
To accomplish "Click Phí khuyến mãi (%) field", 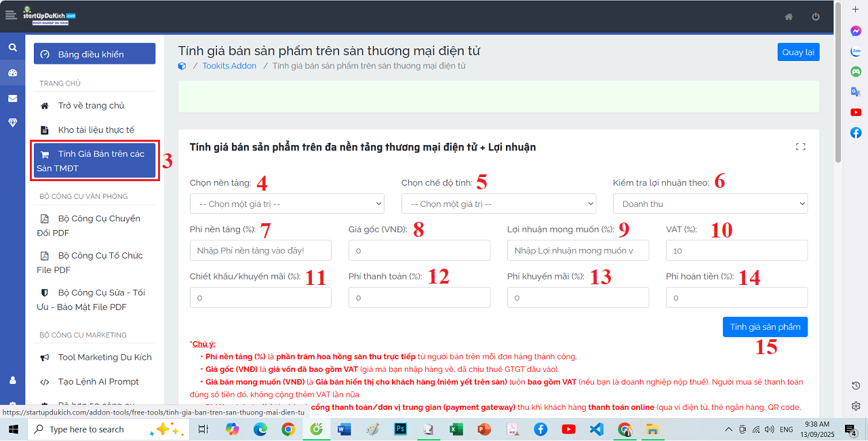I will click(578, 298).
